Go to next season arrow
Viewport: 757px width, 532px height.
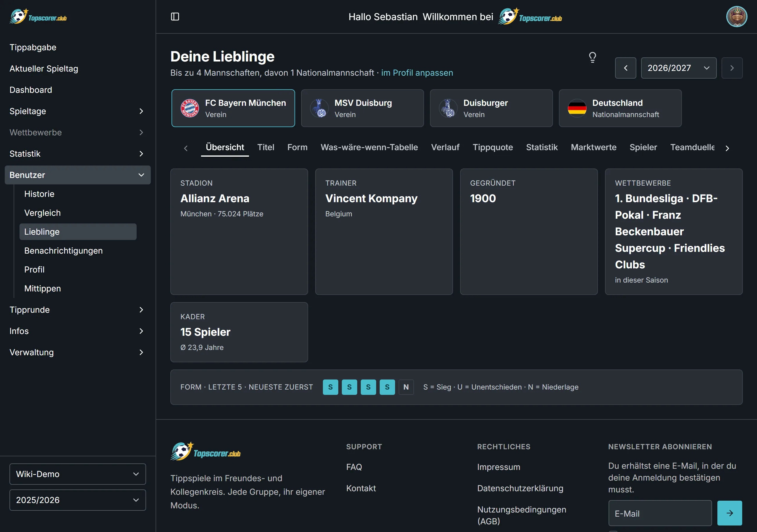point(732,68)
